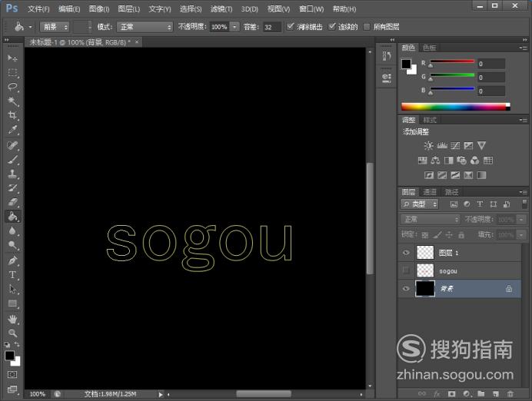
Task: Select the Crop tool
Action: click(x=12, y=115)
